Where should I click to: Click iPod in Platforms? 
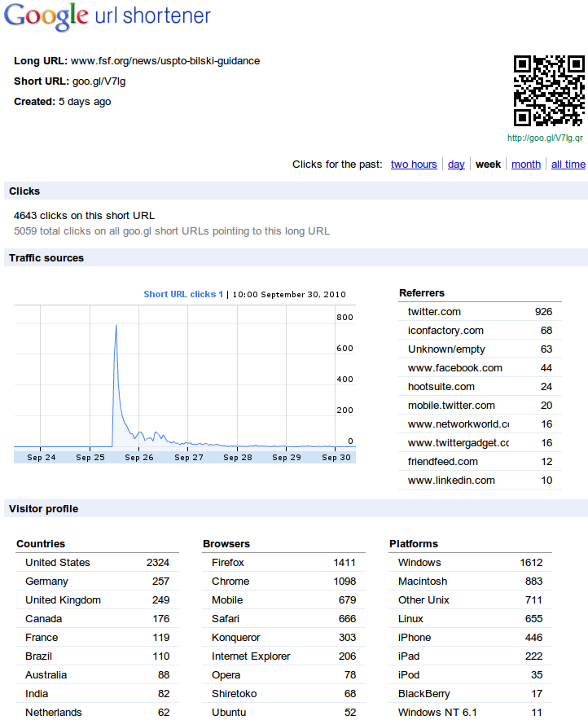[470, 675]
